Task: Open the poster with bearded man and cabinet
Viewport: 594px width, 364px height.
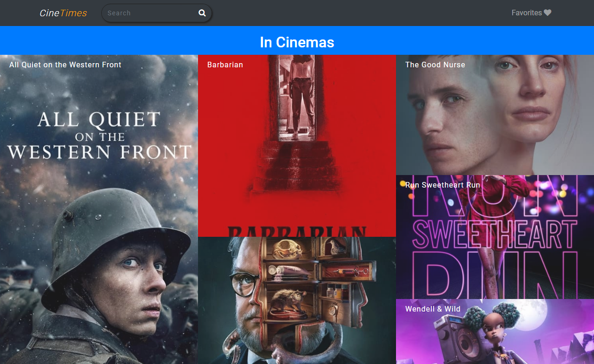Action: [297, 300]
